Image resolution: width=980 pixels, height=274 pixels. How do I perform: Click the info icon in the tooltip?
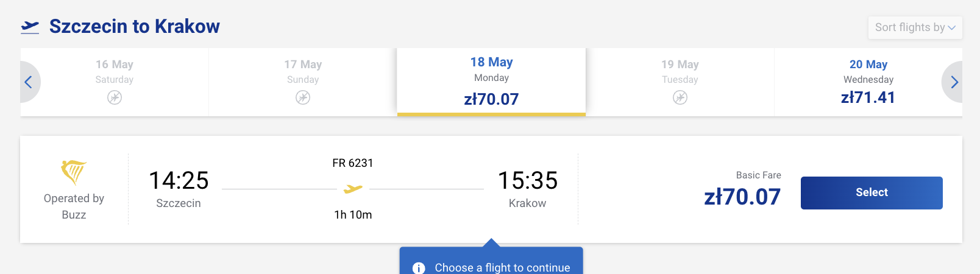tap(419, 268)
